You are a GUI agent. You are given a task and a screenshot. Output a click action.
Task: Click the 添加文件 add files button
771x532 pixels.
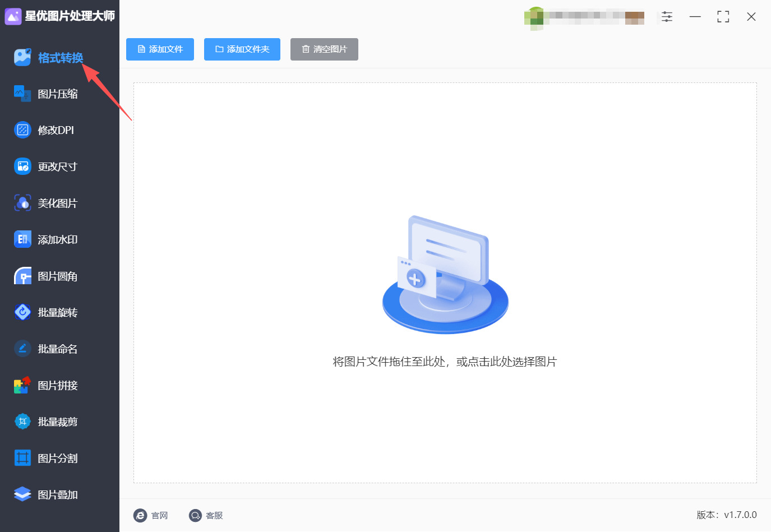160,49
